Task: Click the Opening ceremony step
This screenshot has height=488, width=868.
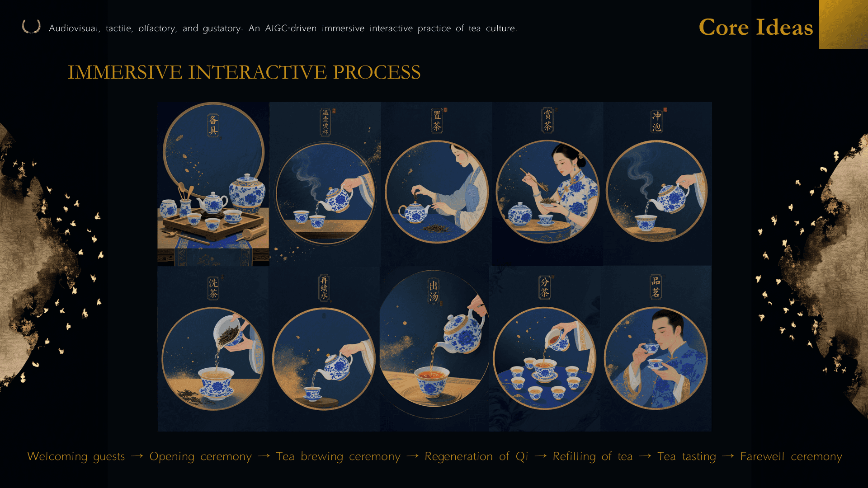Action: (x=201, y=456)
